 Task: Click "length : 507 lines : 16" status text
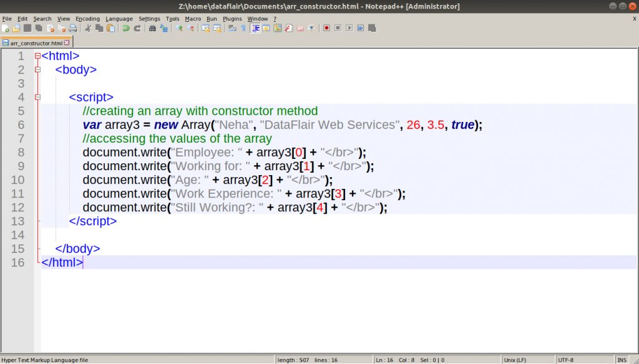[308, 360]
